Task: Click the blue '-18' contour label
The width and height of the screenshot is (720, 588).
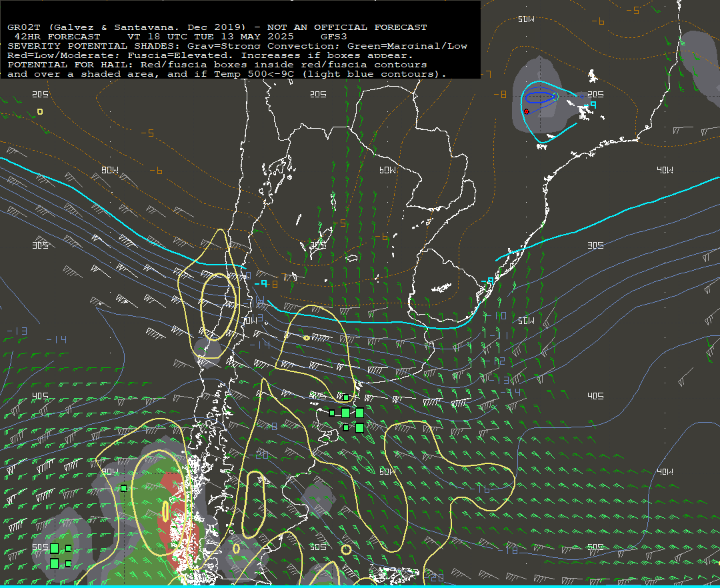Action: point(508,550)
